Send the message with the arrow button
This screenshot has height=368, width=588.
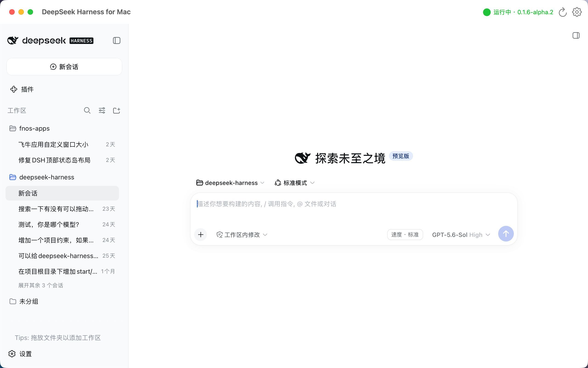[506, 234]
